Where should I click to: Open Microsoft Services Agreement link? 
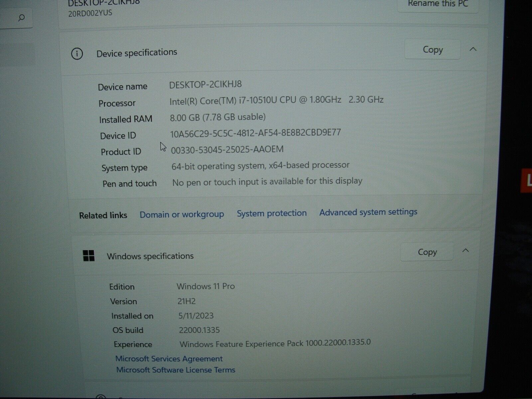(169, 359)
